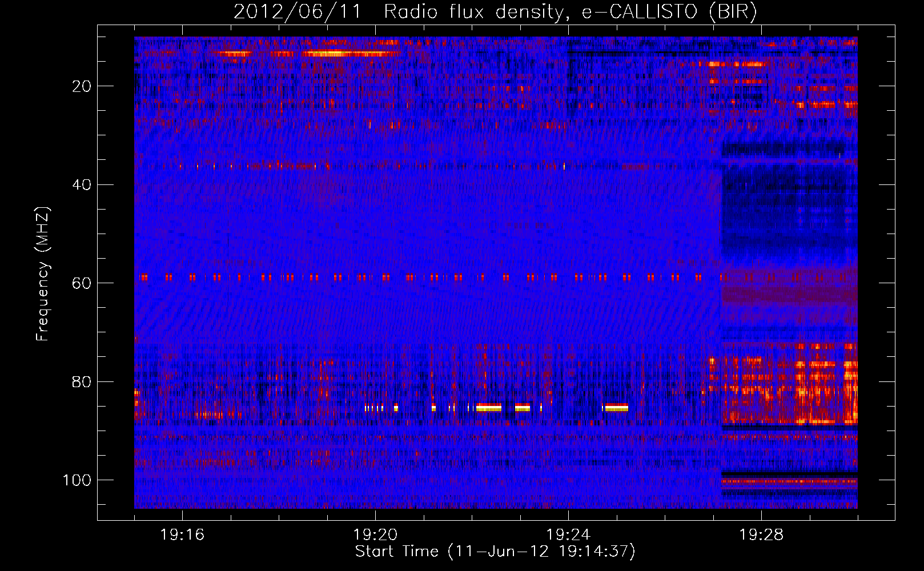The height and width of the screenshot is (571, 924).
Task: Click the 'Start Time (11-Jun-12 19:14:37)' label
Action: 495,552
